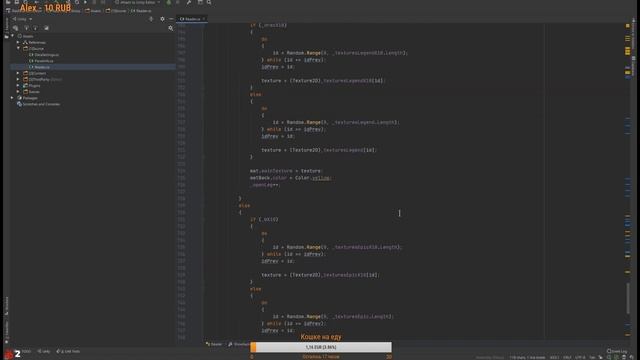Image resolution: width=640 pixels, height=360 pixels.
Task: Open settings via the wrench icon
Action: pyautogui.click(x=189, y=2)
